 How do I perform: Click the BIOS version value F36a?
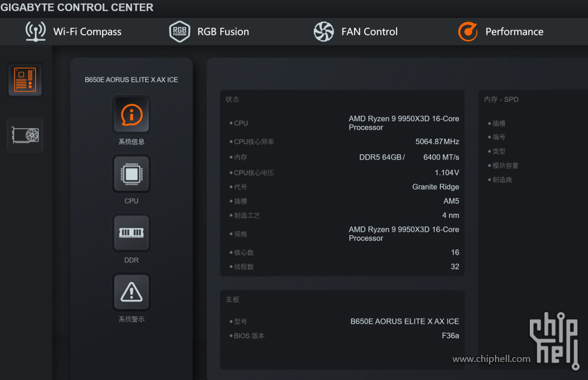[451, 336]
